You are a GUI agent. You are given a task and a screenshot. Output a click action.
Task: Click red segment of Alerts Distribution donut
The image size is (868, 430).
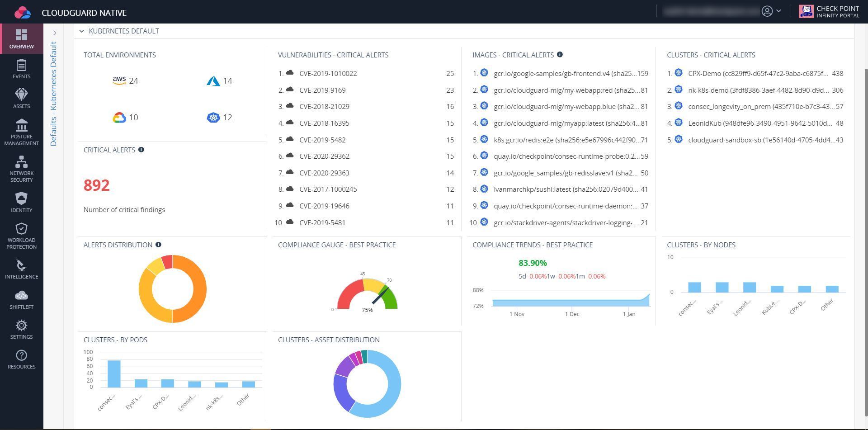point(167,262)
